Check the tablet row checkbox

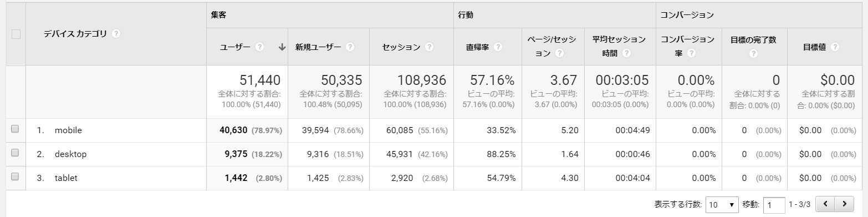click(x=15, y=176)
